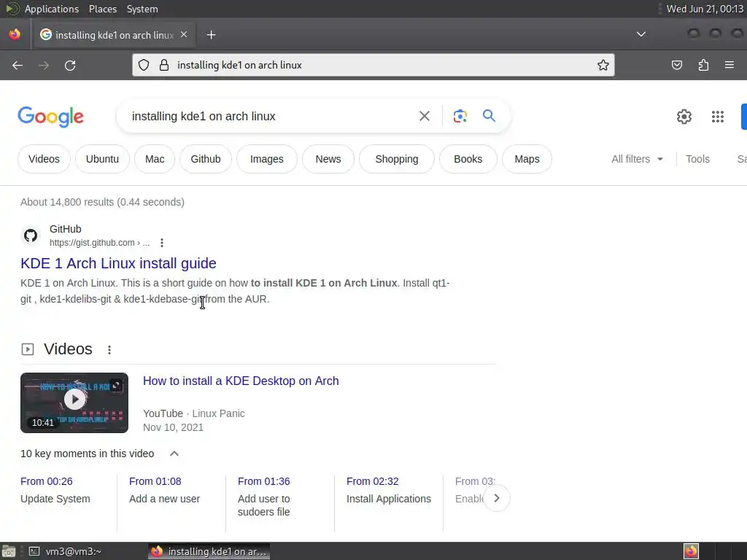Click 'About 14,800 results' text
Image resolution: width=747 pixels, height=560 pixels.
(102, 202)
